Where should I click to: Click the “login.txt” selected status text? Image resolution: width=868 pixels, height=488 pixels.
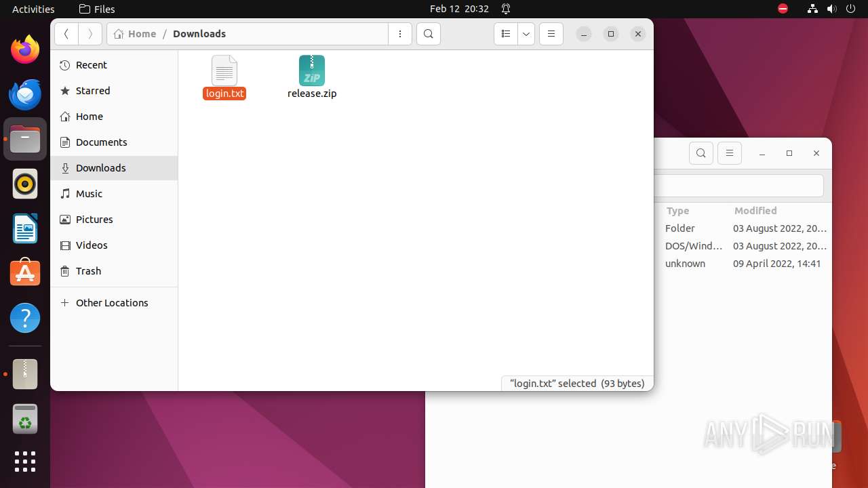[577, 384]
